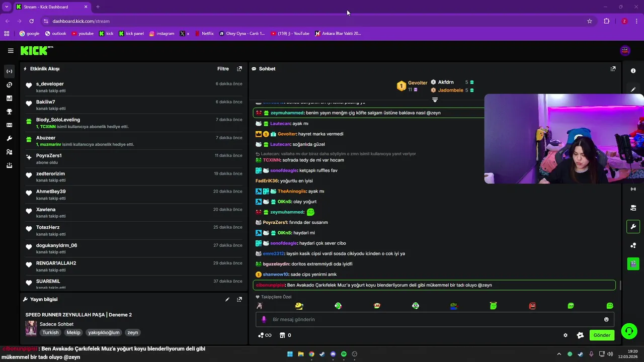Click the green headset support button
The image size is (644, 362).
(x=629, y=331)
